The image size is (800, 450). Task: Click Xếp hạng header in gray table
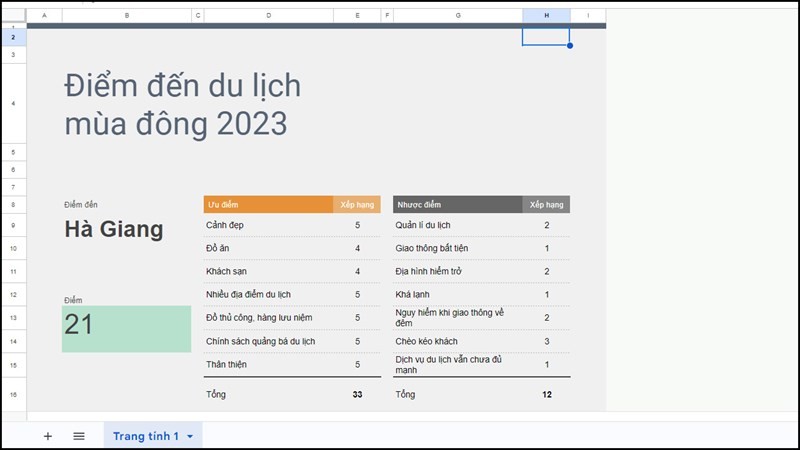pyautogui.click(x=546, y=205)
